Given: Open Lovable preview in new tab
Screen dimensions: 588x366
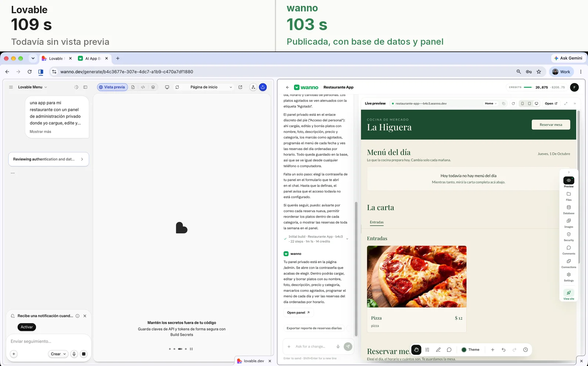Looking at the screenshot, I should 240,87.
